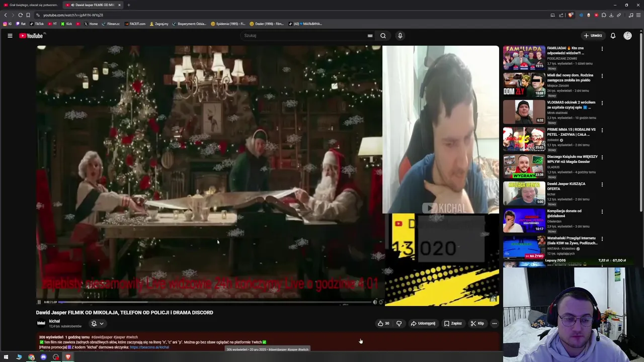Open Brave Shields lion icon
Screen dimensions: 644x362
point(570,15)
